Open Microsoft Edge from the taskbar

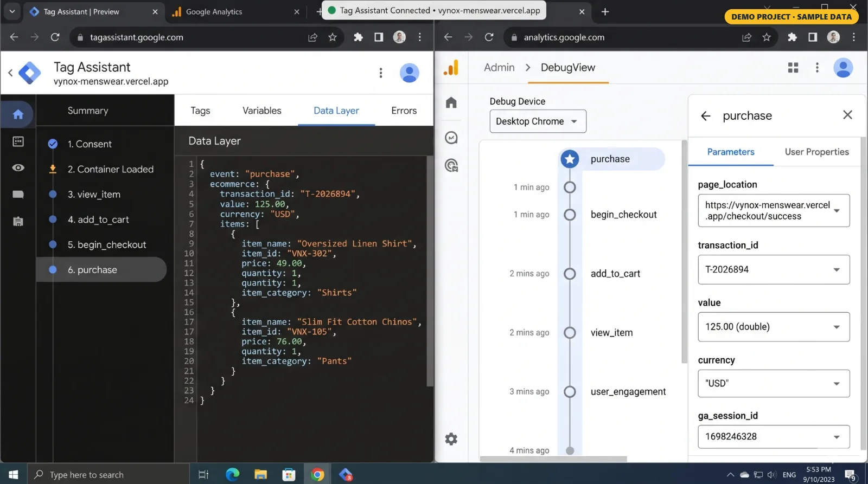point(232,474)
